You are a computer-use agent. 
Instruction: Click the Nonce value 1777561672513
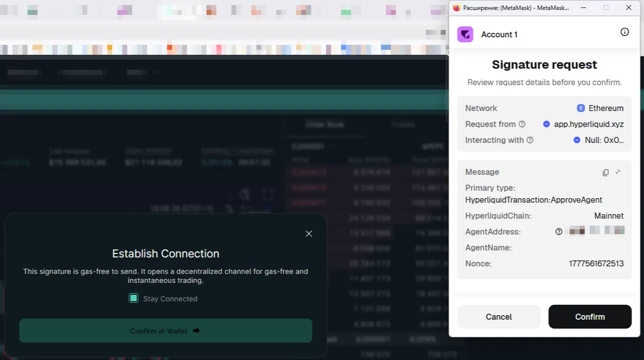[x=596, y=263]
